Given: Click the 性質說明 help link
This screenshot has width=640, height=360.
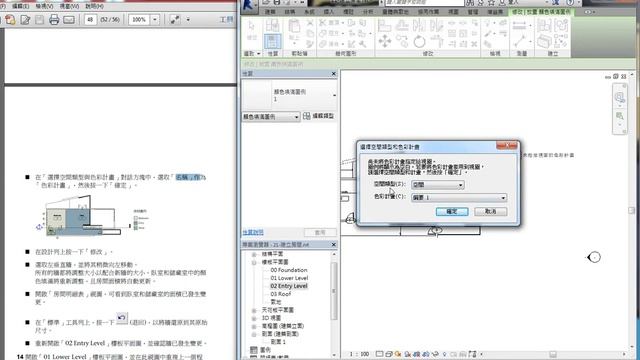Looking at the screenshot, I should coord(253,232).
